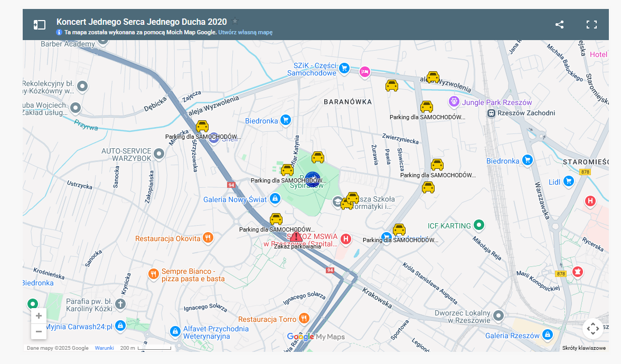The image size is (621, 364).
Task: Open the map in fullscreen view
Action: (x=591, y=24)
